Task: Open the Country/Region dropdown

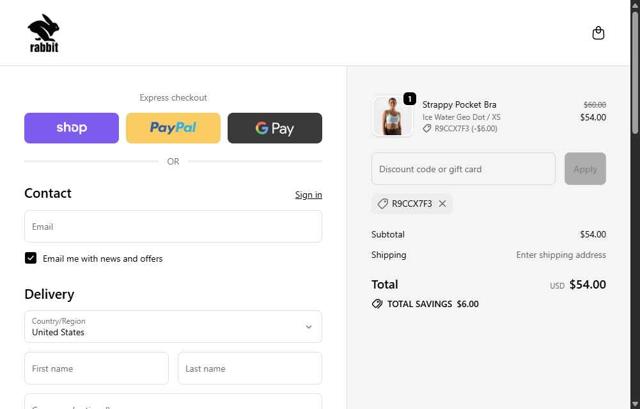Action: pyautogui.click(x=173, y=327)
